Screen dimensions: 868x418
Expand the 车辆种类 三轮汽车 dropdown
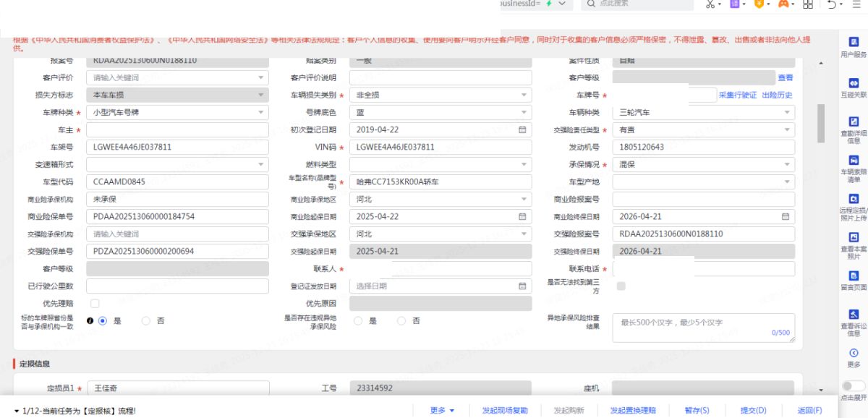point(703,113)
